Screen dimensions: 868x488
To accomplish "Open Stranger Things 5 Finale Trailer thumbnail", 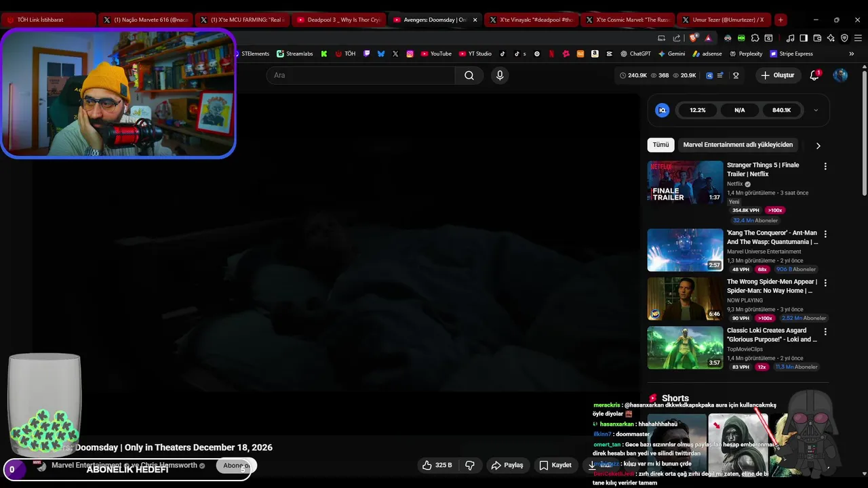I will [x=685, y=182].
